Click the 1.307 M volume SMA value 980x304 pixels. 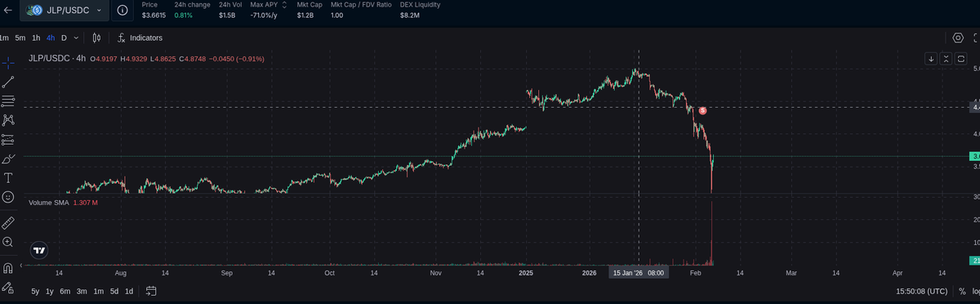(x=86, y=202)
